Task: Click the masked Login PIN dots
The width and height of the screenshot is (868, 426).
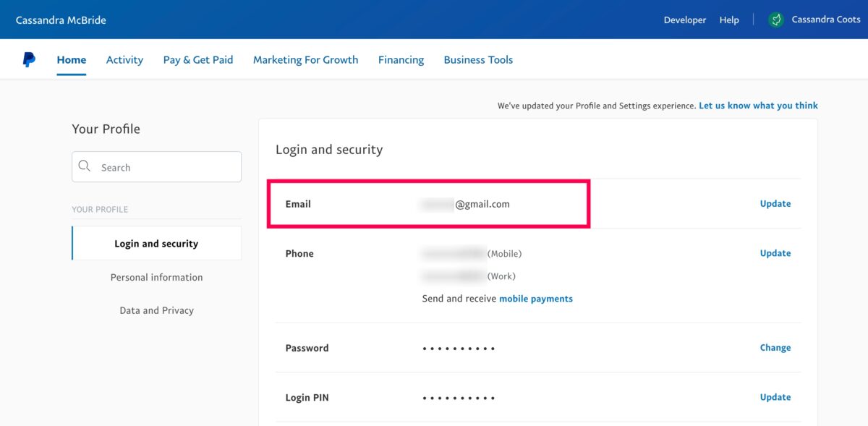Action: point(459,398)
